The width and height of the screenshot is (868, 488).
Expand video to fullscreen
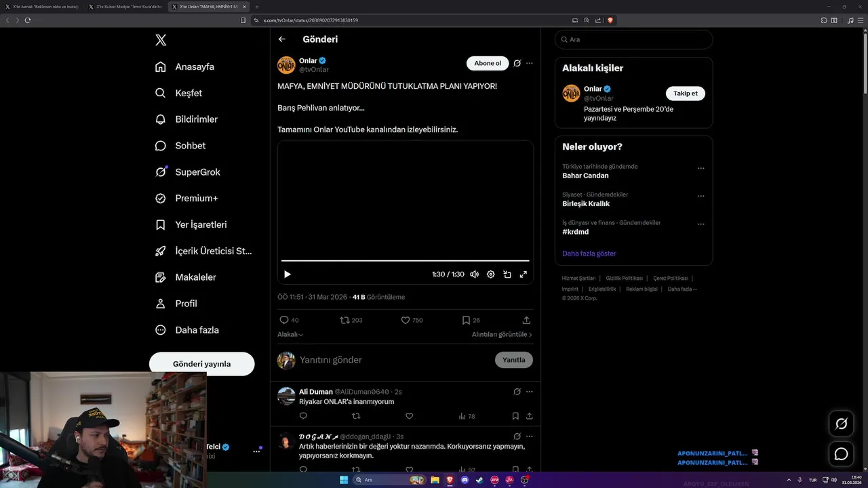click(x=524, y=274)
